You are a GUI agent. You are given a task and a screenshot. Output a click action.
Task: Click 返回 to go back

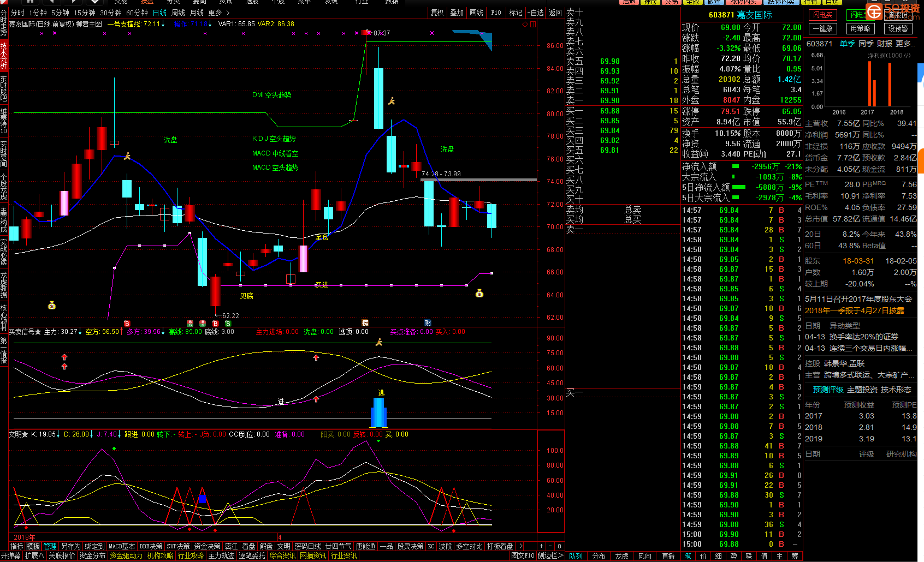coord(555,13)
